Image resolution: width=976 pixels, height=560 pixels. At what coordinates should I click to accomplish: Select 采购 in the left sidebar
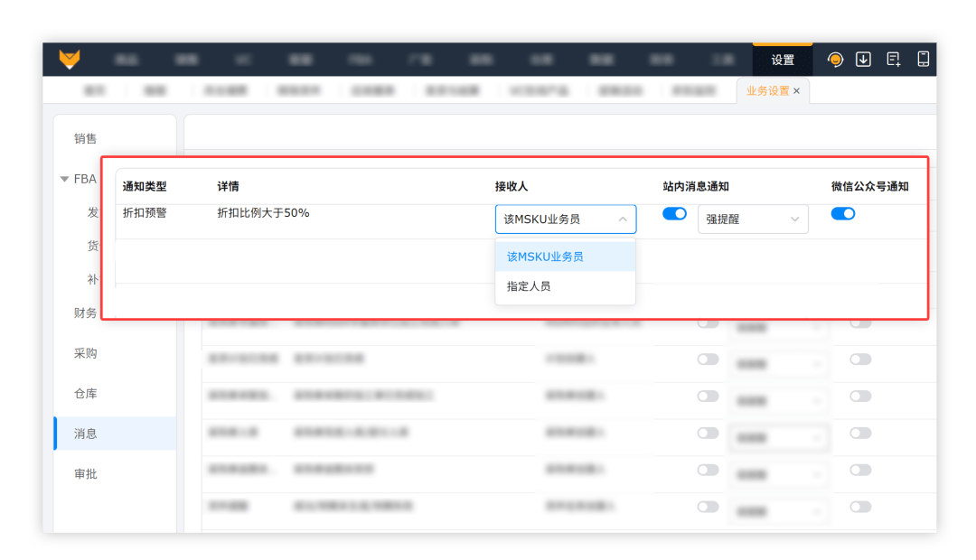(86, 352)
